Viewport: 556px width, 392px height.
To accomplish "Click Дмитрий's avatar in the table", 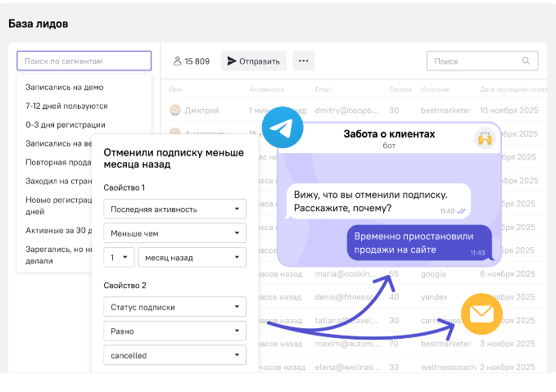I will tap(174, 110).
